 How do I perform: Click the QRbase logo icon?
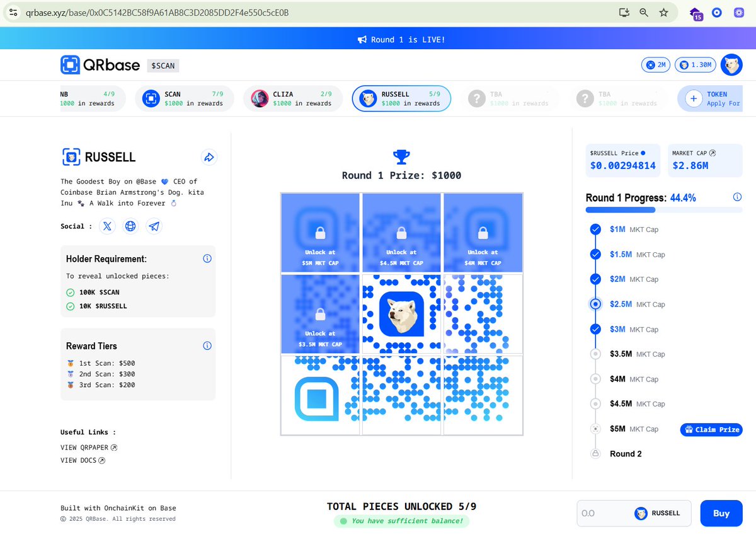point(70,65)
